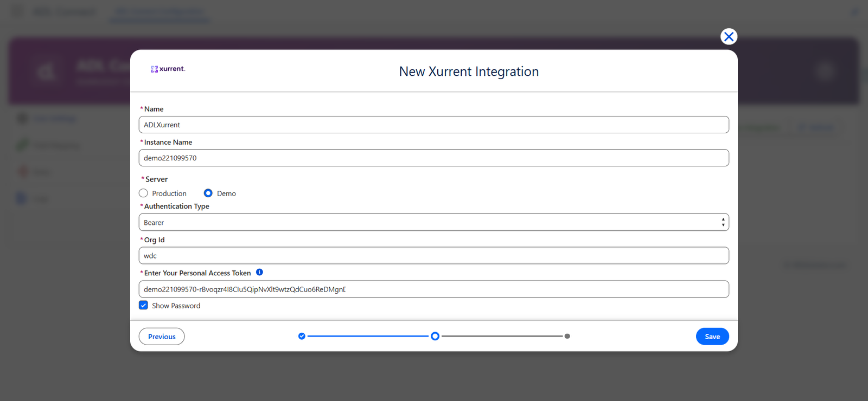Click the Server field label
This screenshot has width=868, height=401.
point(156,179)
